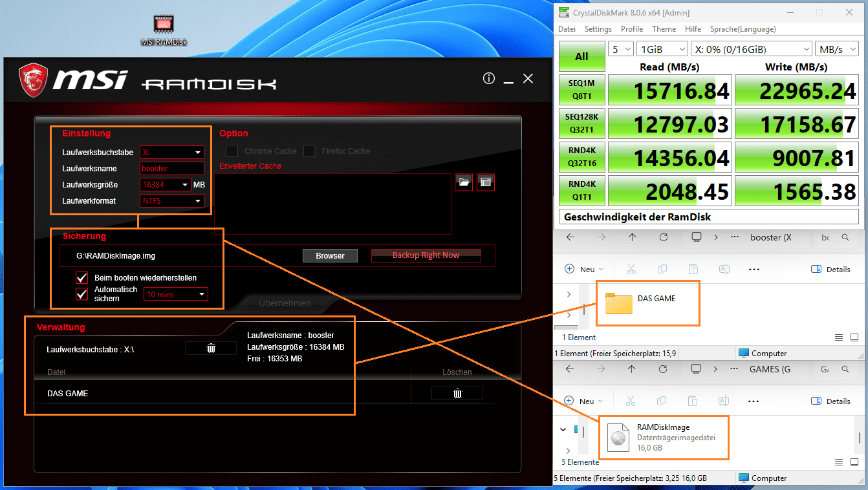Click the Geschwindigkeit der RamDisk comment field
The image size is (868, 490).
click(x=709, y=217)
